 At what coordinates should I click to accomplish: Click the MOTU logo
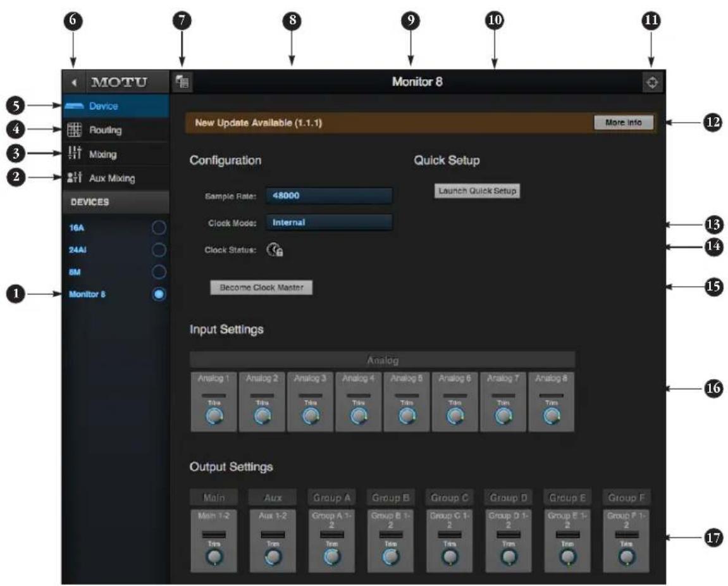[x=120, y=82]
